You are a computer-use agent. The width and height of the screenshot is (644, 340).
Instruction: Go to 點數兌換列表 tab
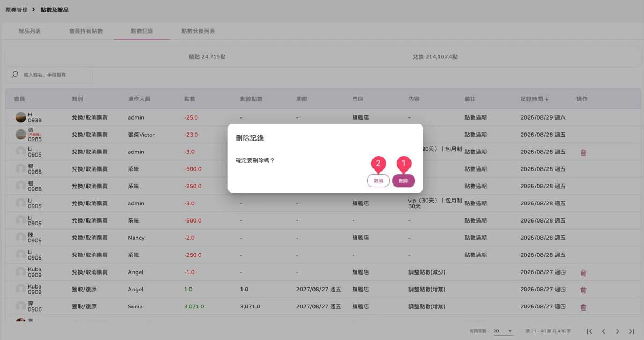click(198, 31)
